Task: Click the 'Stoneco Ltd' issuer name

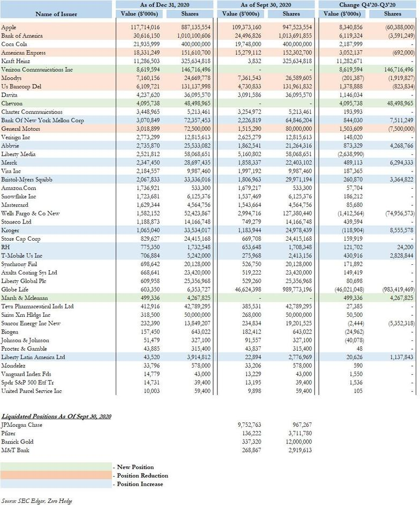Action: point(16,221)
